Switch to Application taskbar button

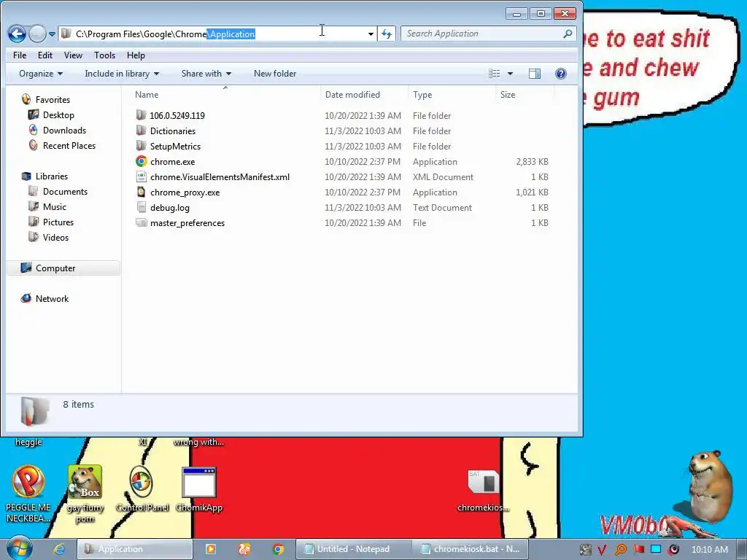[134, 549]
